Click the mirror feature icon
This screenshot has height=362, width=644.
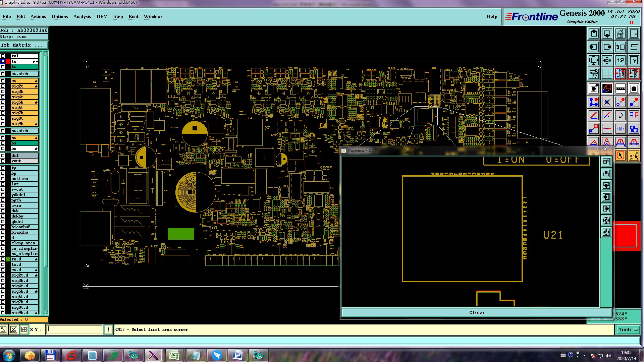[634, 115]
